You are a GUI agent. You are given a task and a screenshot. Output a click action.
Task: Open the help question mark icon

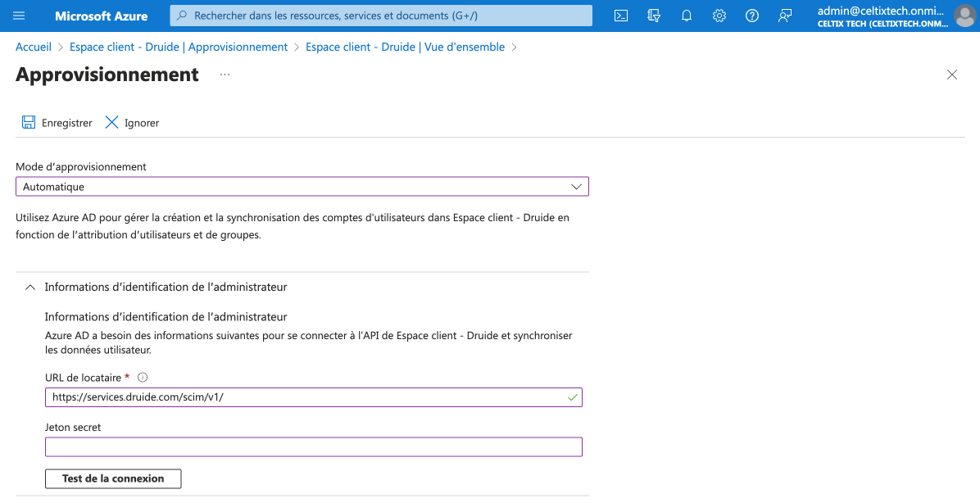pyautogui.click(x=752, y=16)
